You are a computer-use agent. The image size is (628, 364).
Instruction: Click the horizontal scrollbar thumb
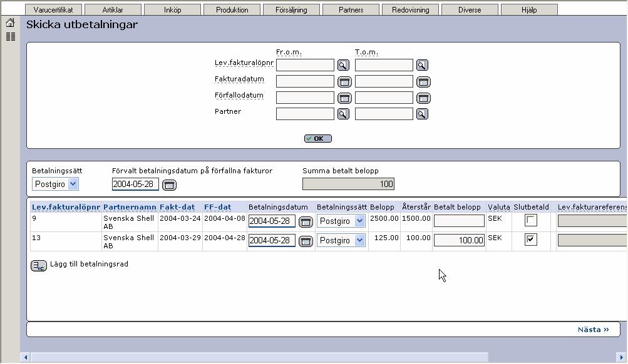pyautogui.click(x=260, y=357)
